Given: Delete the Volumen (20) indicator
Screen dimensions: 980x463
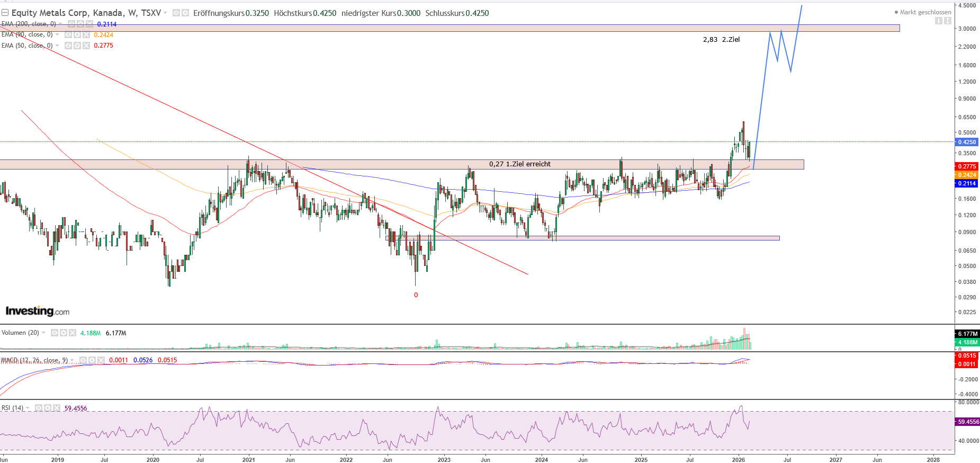Looking at the screenshot, I should (73, 333).
